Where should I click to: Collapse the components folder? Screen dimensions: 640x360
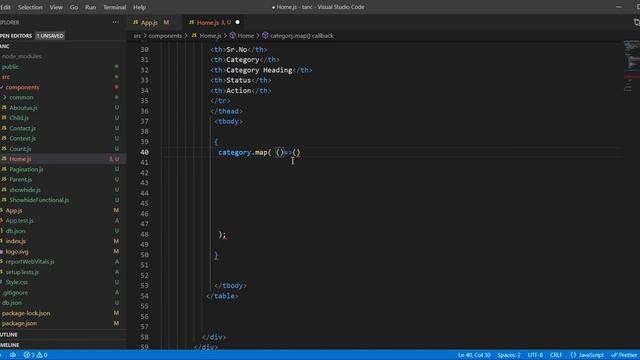tap(22, 87)
